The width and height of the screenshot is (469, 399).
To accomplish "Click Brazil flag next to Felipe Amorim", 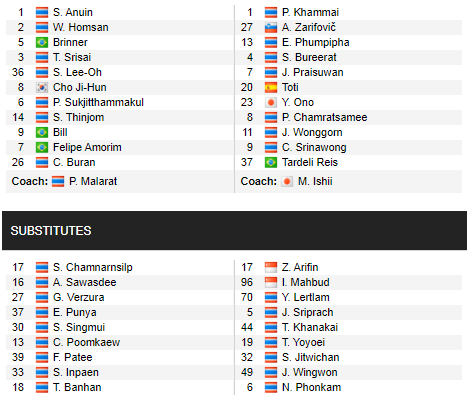I will 42,147.
